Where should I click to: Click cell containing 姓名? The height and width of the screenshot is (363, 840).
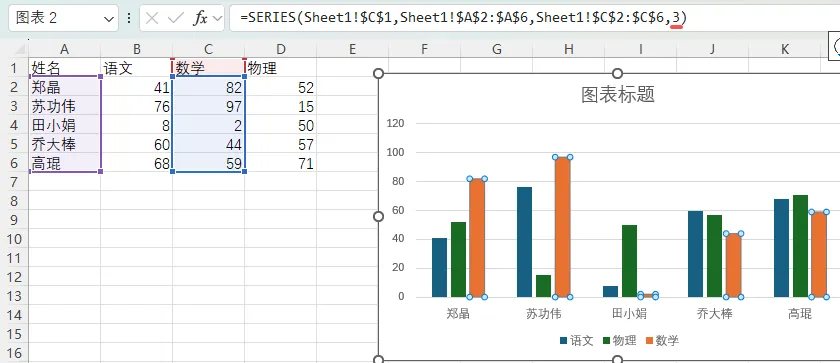(x=64, y=68)
